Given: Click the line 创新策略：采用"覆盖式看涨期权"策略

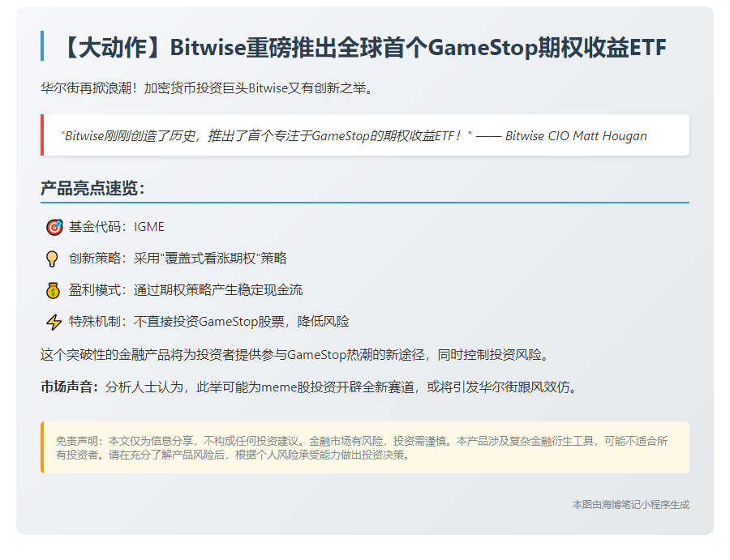Looking at the screenshot, I should [x=178, y=259].
